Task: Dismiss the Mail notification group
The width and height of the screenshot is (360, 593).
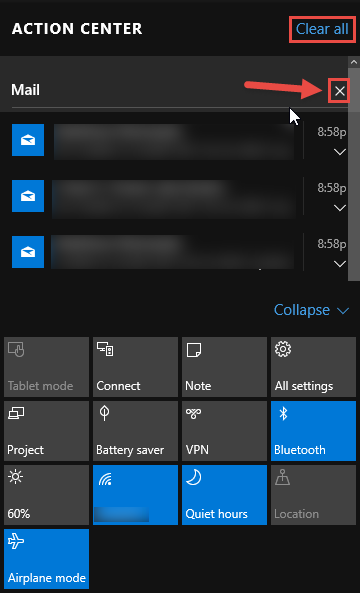Action: click(x=340, y=91)
